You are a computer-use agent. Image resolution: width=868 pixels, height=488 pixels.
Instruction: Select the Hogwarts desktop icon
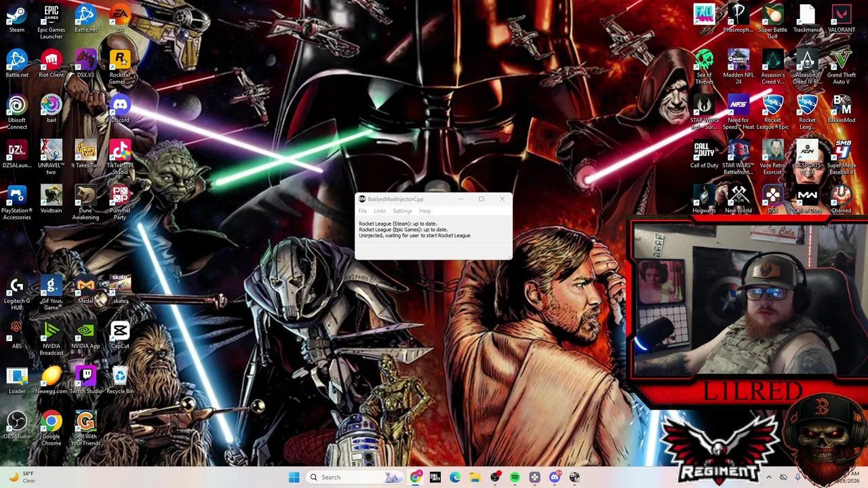pos(704,199)
